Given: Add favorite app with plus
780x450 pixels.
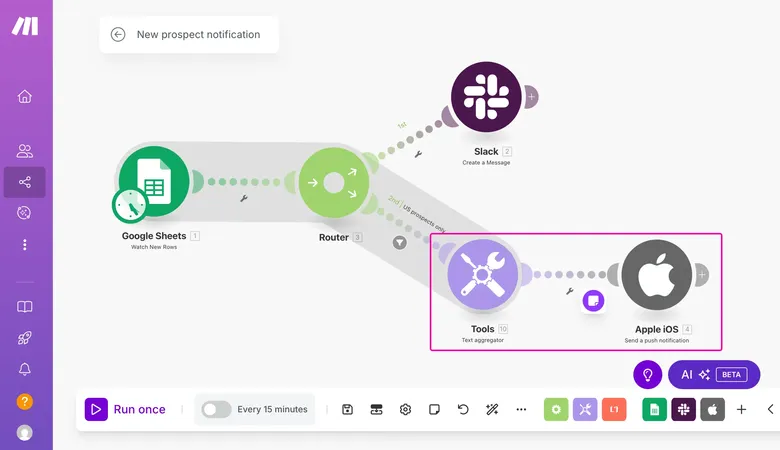Looking at the screenshot, I should coord(741,409).
